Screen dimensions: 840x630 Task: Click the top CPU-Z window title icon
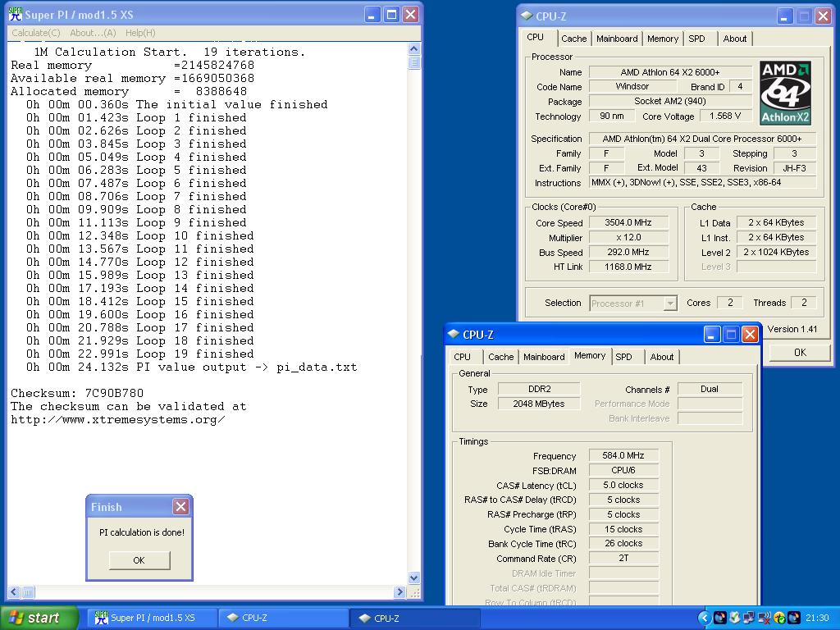tap(527, 16)
